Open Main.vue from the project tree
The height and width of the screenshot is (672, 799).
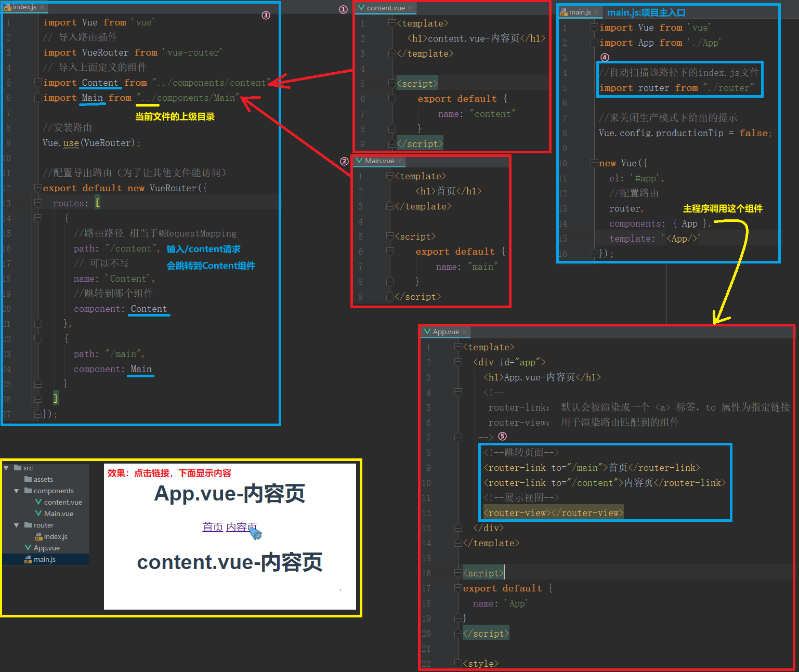(x=58, y=513)
